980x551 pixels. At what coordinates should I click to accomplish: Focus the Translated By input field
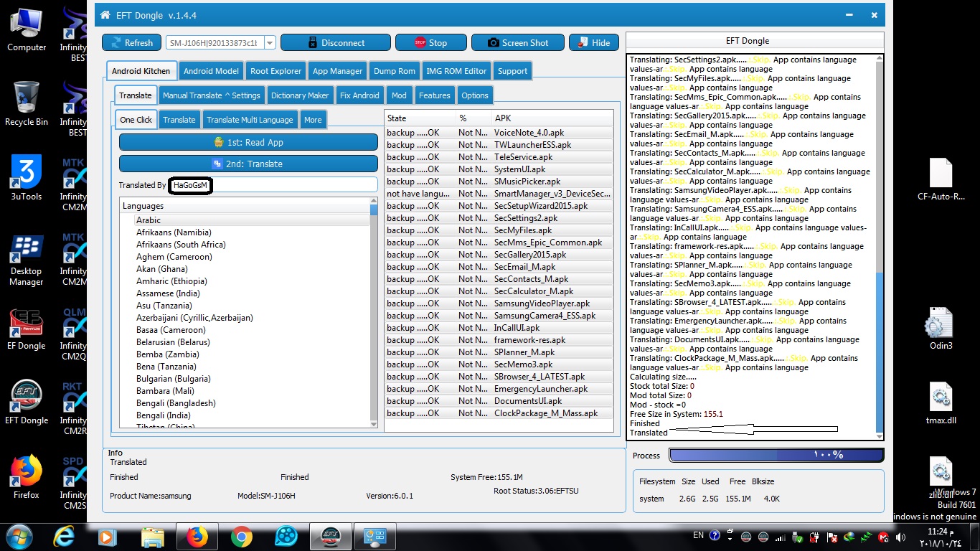273,185
